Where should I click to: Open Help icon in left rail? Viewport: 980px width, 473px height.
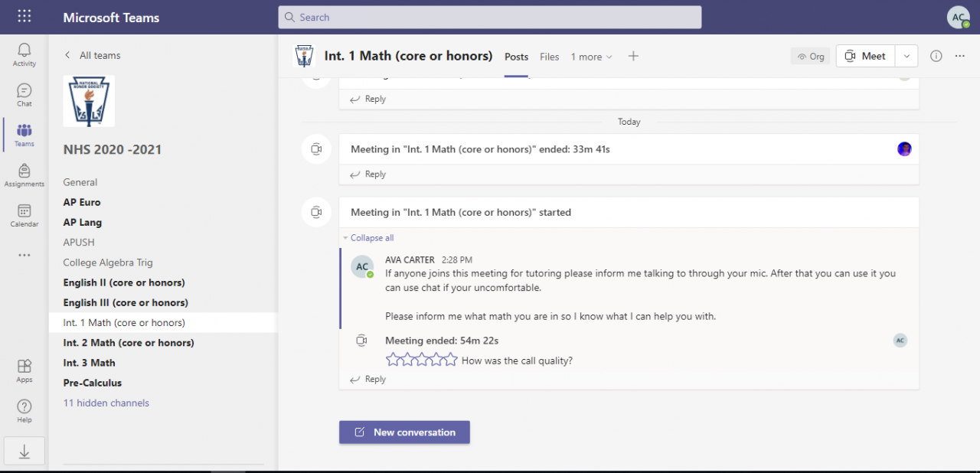click(x=24, y=411)
